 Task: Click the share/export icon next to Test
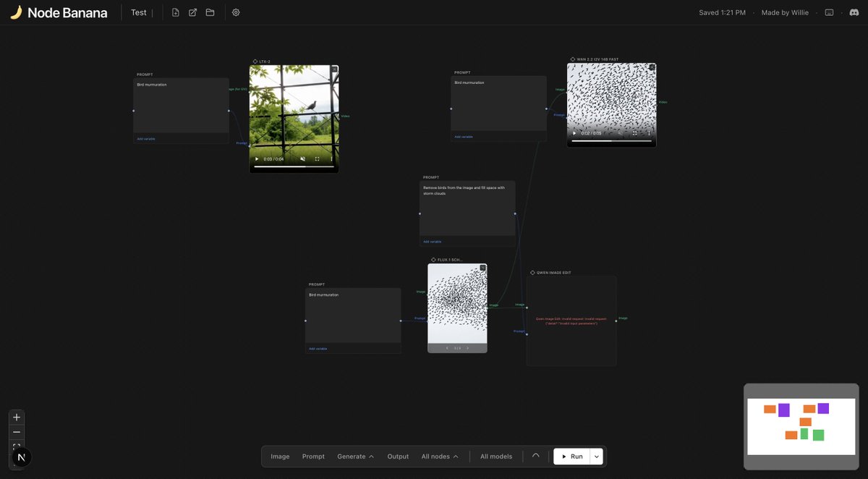(x=192, y=12)
